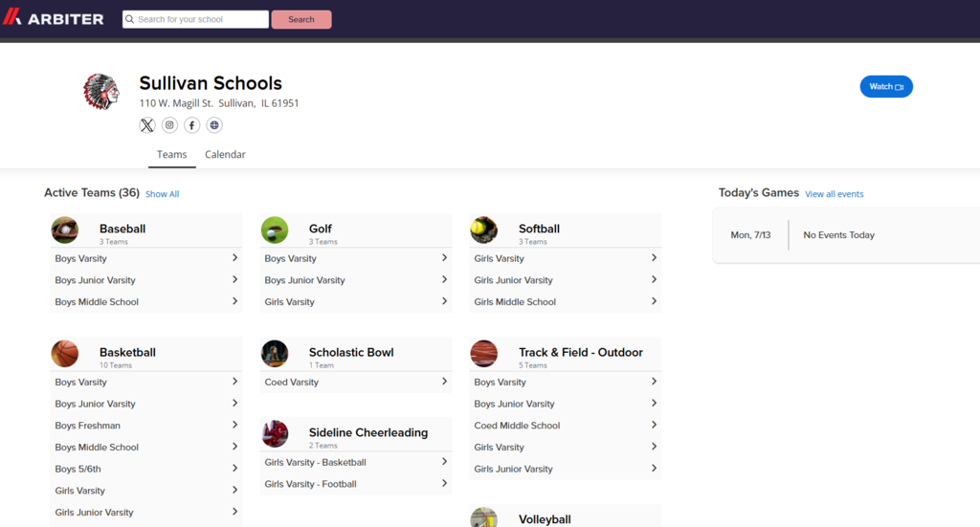
Task: Open the Arbiter logo home link
Action: coord(54,18)
